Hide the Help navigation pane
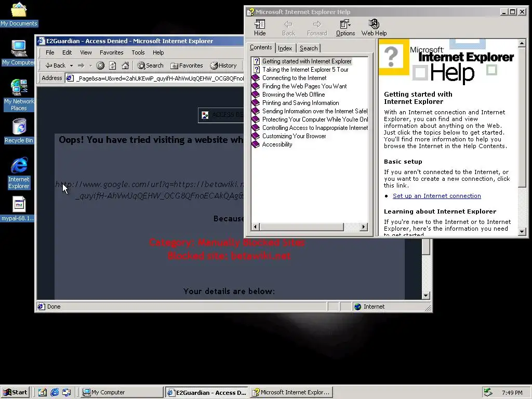The width and height of the screenshot is (532, 399). 260,28
